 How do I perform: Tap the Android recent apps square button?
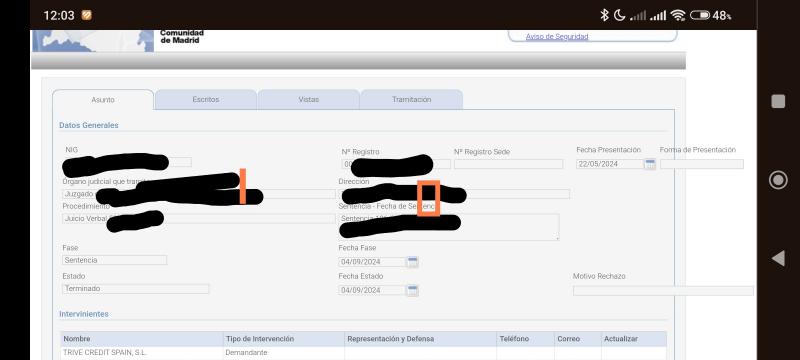click(x=778, y=101)
